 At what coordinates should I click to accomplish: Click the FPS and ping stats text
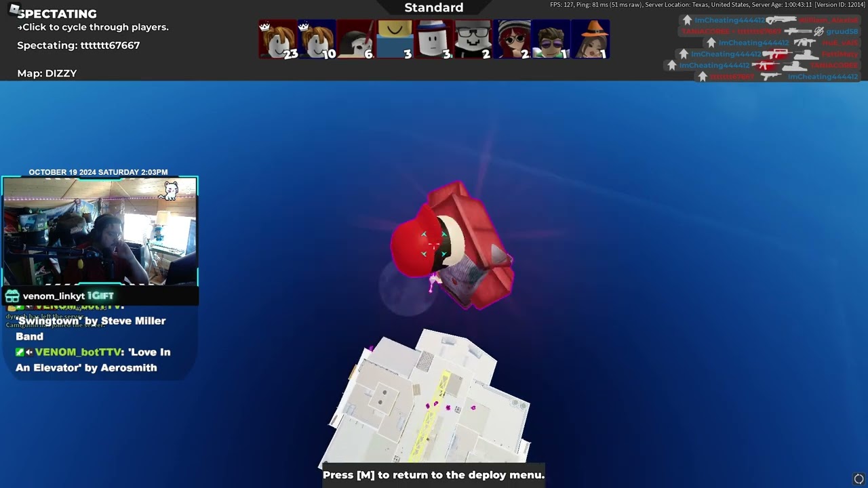tap(707, 5)
